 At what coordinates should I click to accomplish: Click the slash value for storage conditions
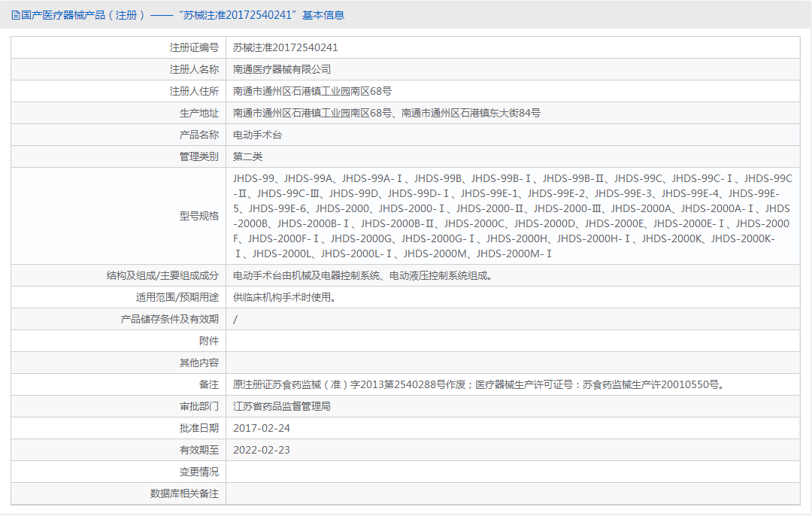[x=235, y=319]
